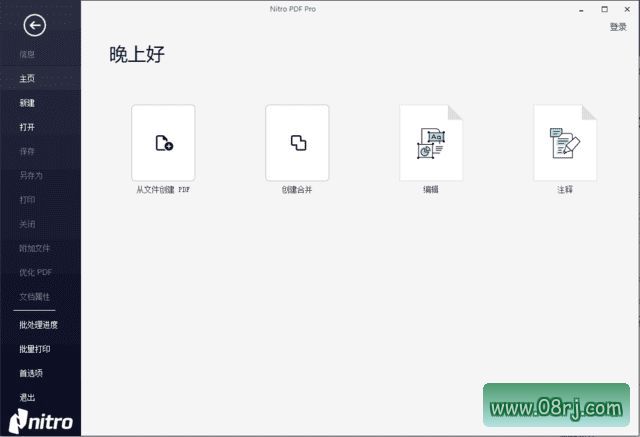The height and width of the screenshot is (437, 640).
Task: Click 优化 PDF in the sidebar
Action: point(35,273)
